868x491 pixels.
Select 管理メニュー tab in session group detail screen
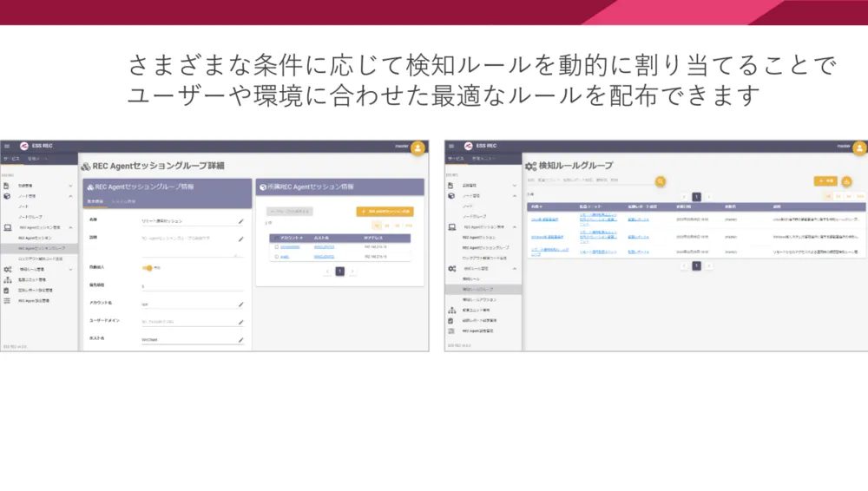tap(37, 159)
